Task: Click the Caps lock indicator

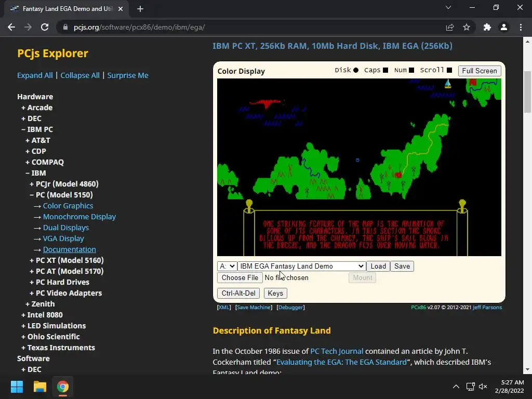Action: pos(385,70)
